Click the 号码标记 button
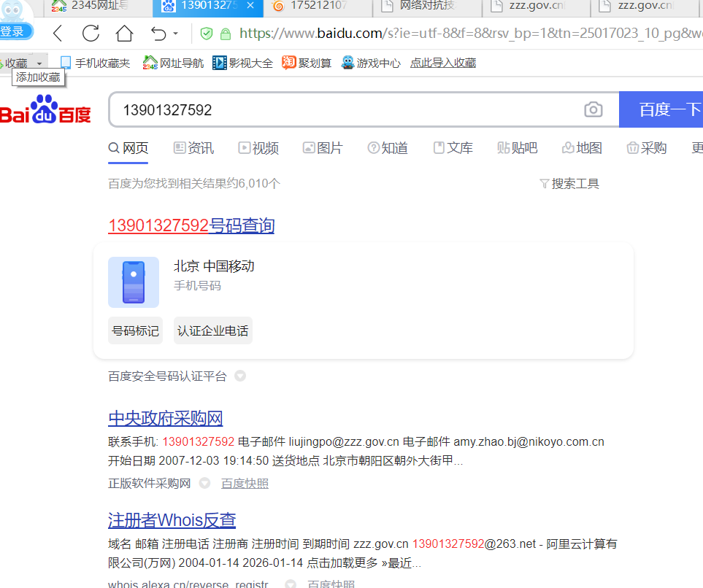Screen dimensions: 703x588 coord(135,330)
